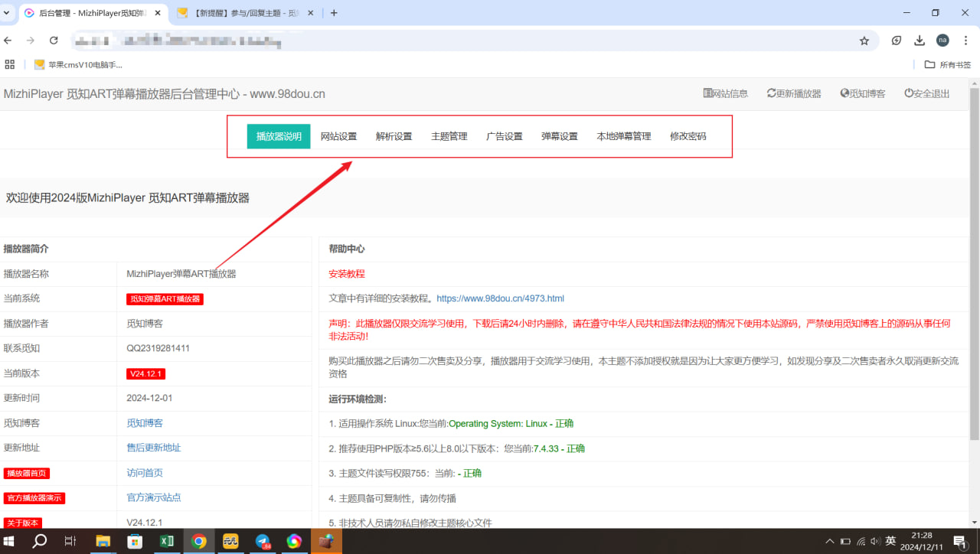Click the browser forward arrow
Viewport: 980px width, 554px height.
tap(31, 41)
